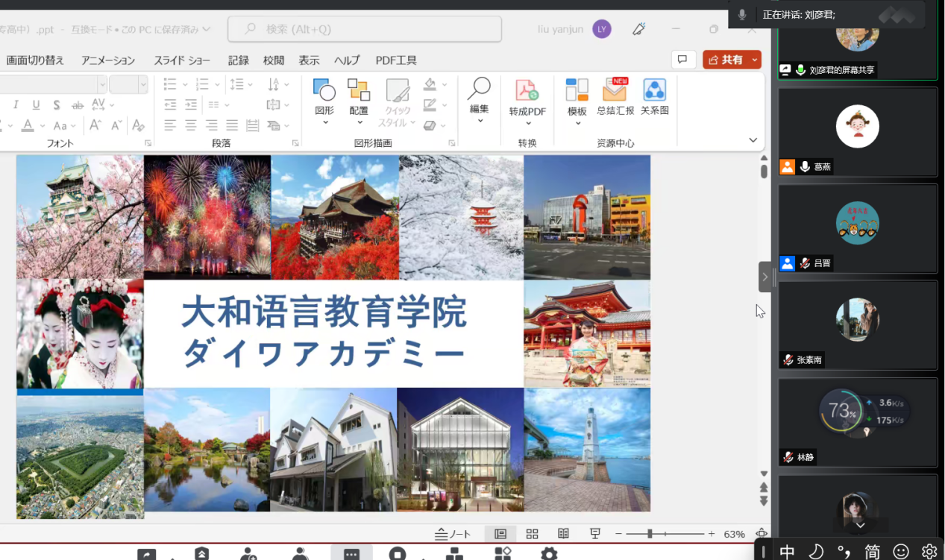Toggle underline text formatting
This screenshot has height=560, width=945.
point(36,105)
